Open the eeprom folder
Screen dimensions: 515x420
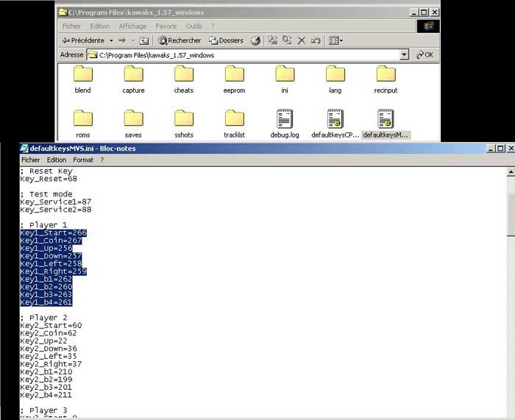click(234, 74)
